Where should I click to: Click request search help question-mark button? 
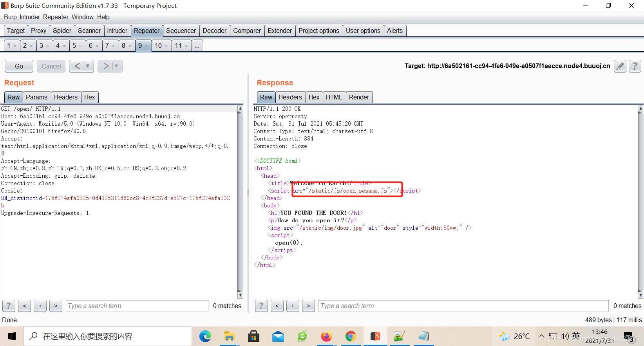coord(9,306)
